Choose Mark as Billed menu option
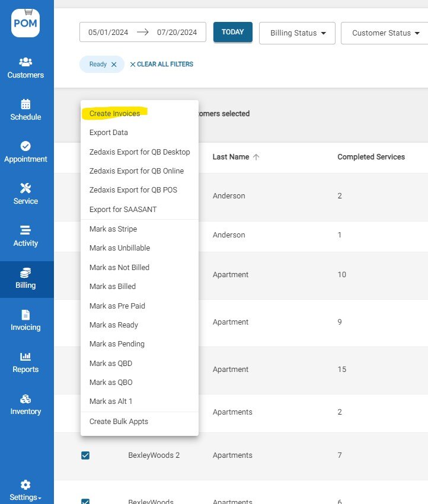Screen dimensions: 428x504 coord(113,287)
